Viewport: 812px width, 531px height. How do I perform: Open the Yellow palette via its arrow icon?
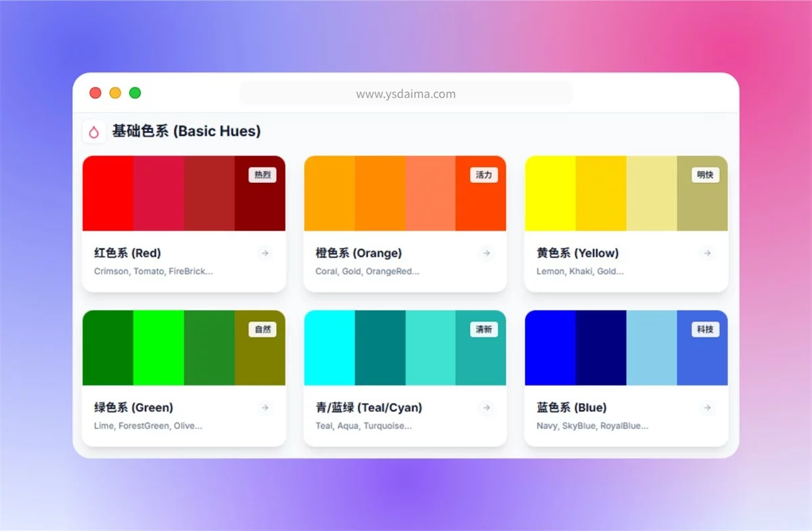707,253
